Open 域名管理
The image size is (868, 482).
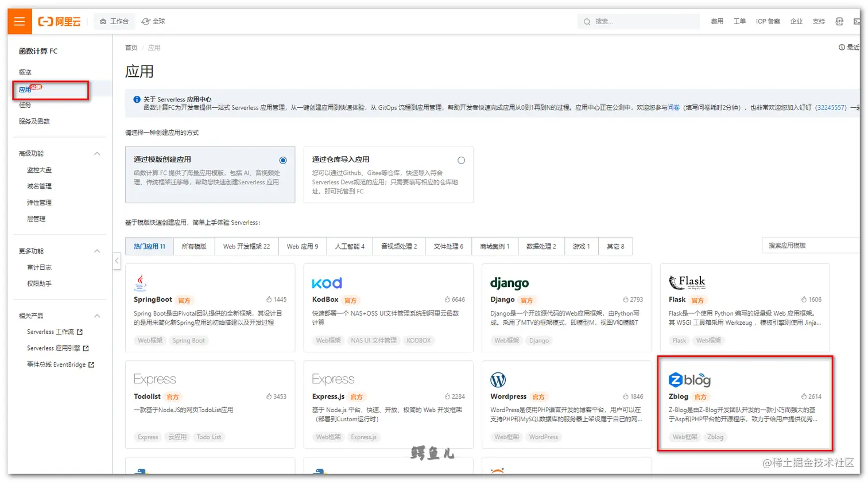pos(40,186)
